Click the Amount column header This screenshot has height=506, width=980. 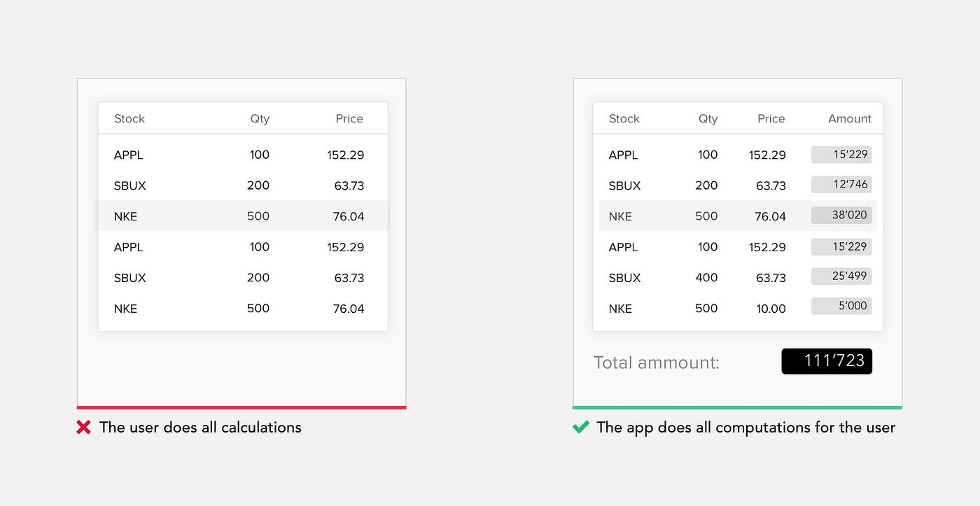tap(850, 118)
